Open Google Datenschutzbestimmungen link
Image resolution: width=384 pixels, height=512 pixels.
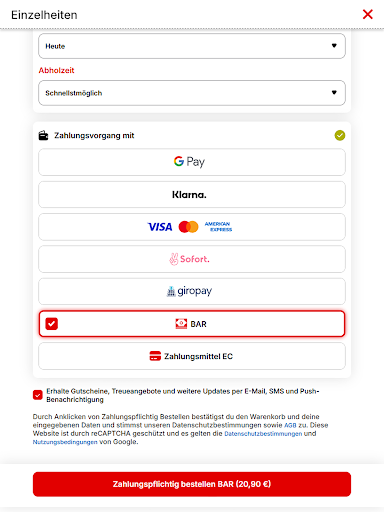pos(263,434)
